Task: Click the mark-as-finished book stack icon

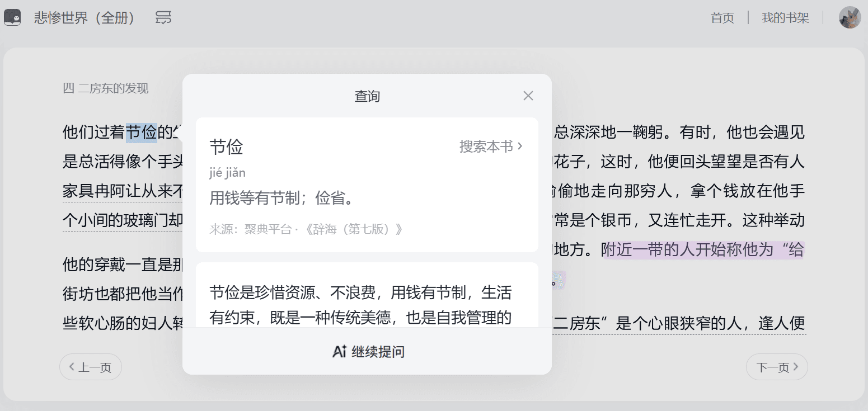Action: click(163, 17)
